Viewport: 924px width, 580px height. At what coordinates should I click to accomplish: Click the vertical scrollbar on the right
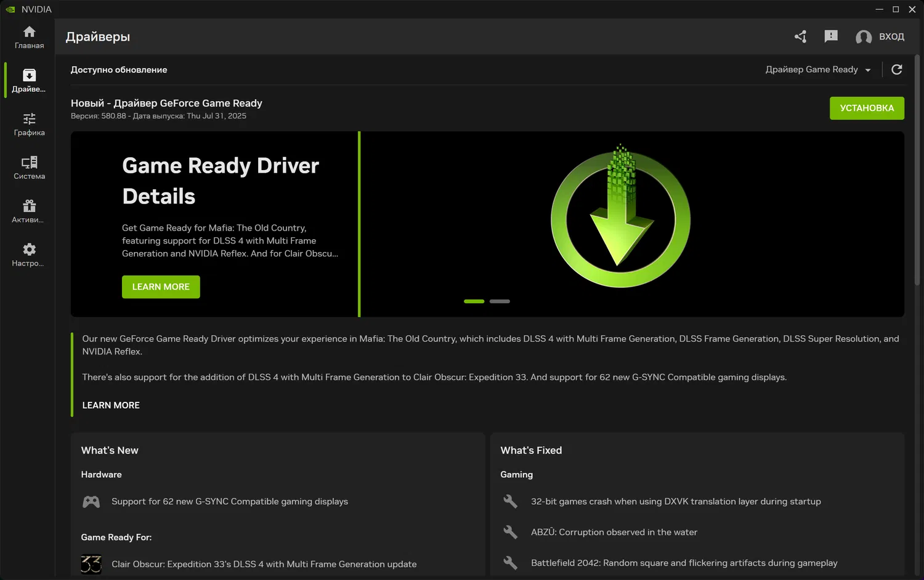[917, 170]
